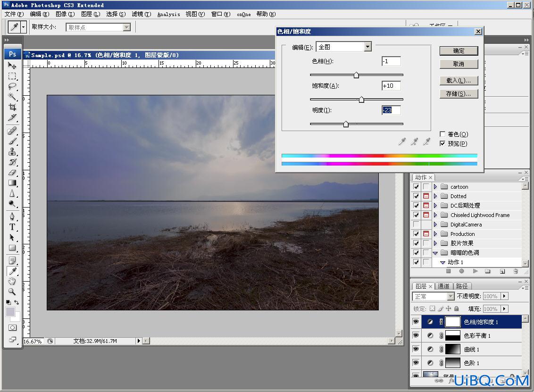Image resolution: width=534 pixels, height=392 pixels.
Task: Open the 滤镜(T) menu
Action: 142,14
